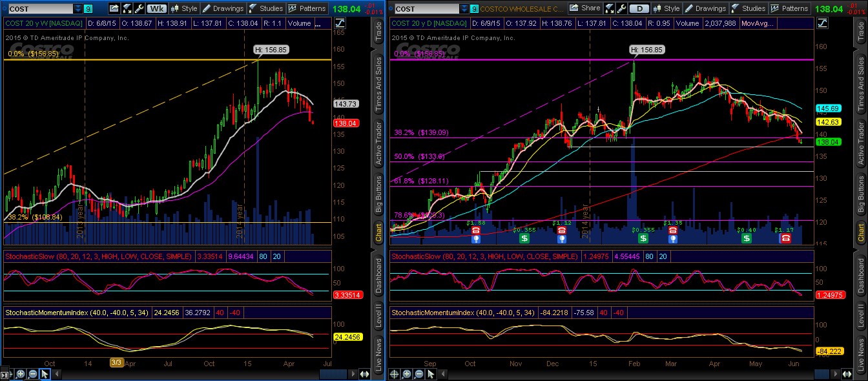Open Style menu in right daily chart
Screen dimensions: 868x381
click(x=667, y=8)
